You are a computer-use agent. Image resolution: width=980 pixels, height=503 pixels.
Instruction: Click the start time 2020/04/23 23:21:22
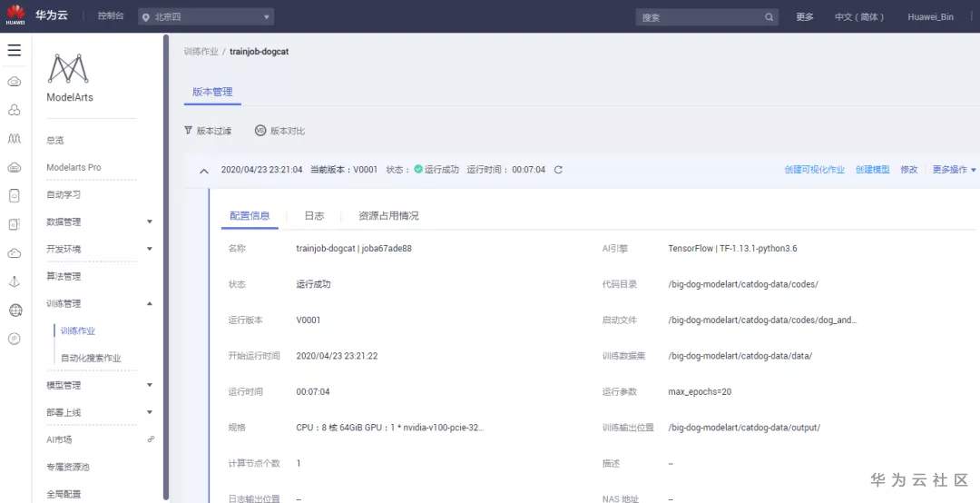(x=337, y=356)
